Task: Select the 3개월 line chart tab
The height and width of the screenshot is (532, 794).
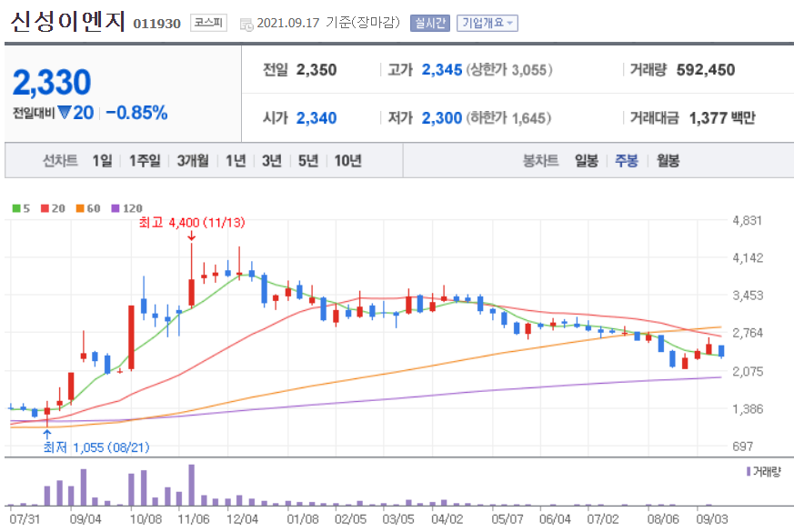Action: click(x=193, y=160)
